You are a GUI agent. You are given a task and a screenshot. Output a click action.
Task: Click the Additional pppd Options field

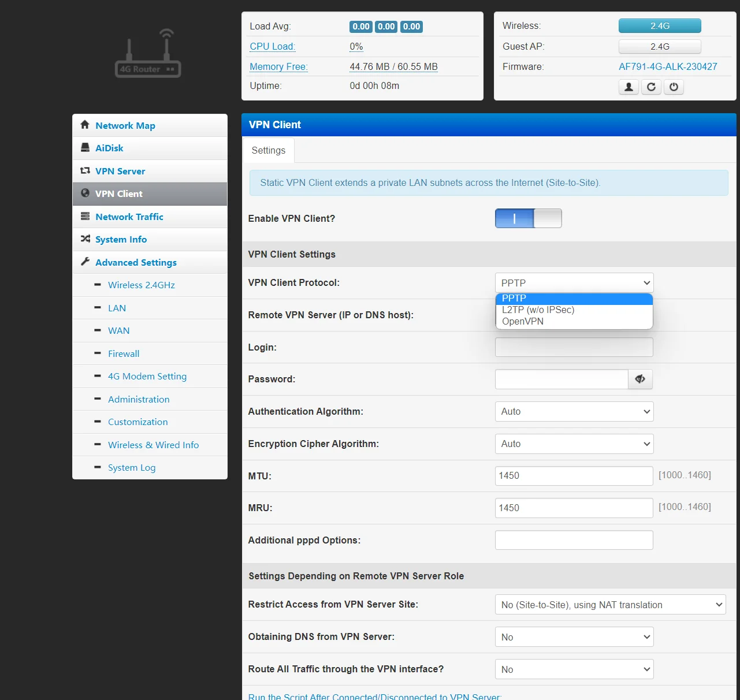click(574, 540)
